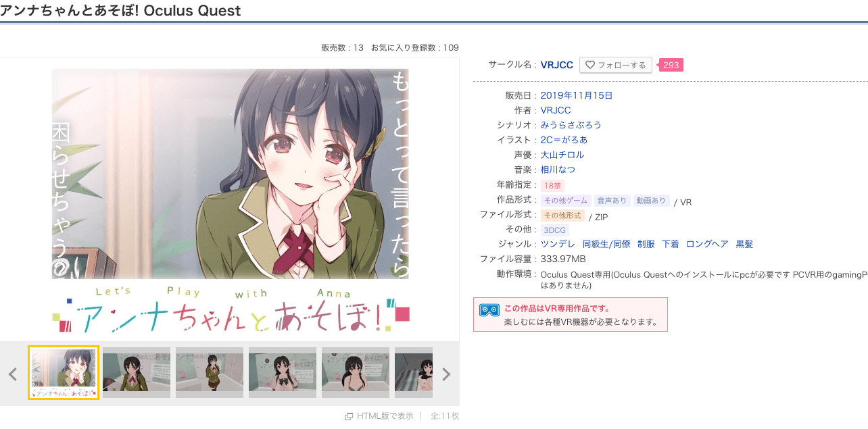
Task: Click the heart icon in the follow button
Action: tap(590, 65)
